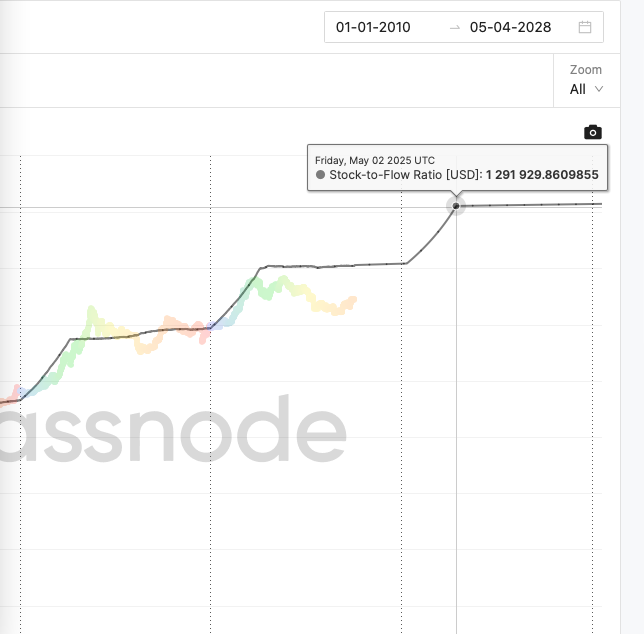Image resolution: width=644 pixels, height=634 pixels.
Task: Click the Friday, May 02 2025 UTC tooltip date
Action: coord(375,160)
